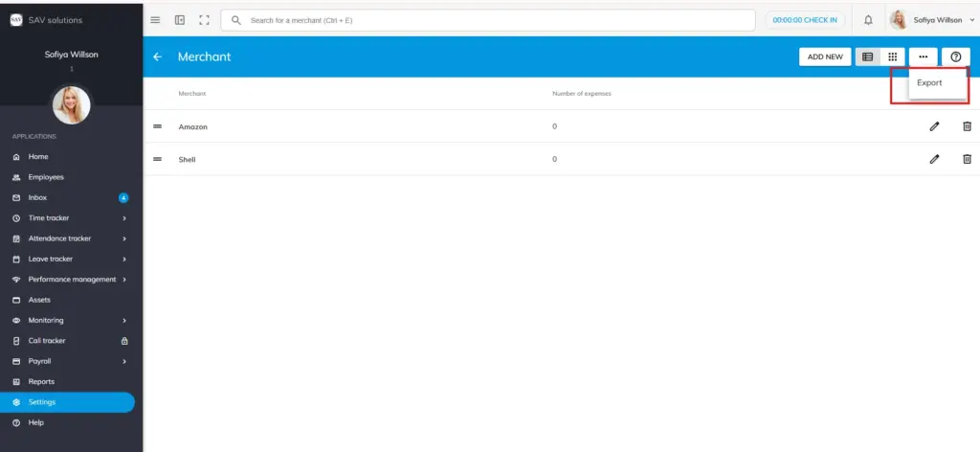Switch to list view icon
The width and height of the screenshot is (980, 452).
[x=867, y=56]
